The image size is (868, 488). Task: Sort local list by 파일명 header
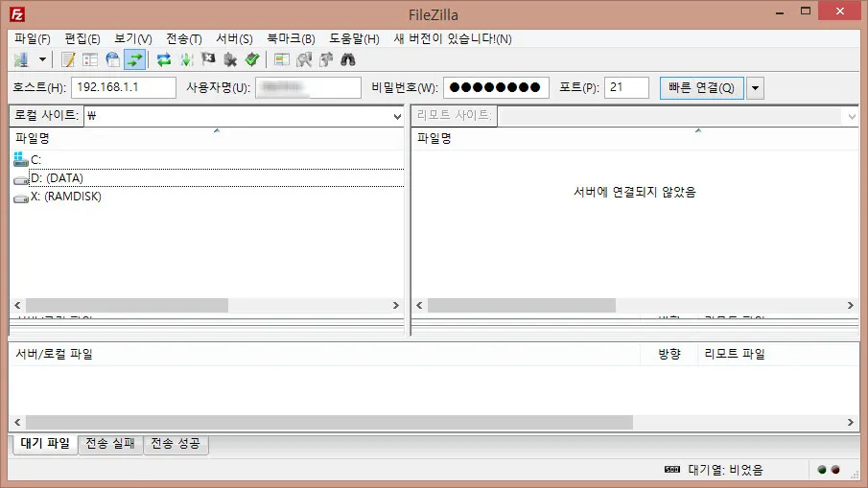[206, 138]
